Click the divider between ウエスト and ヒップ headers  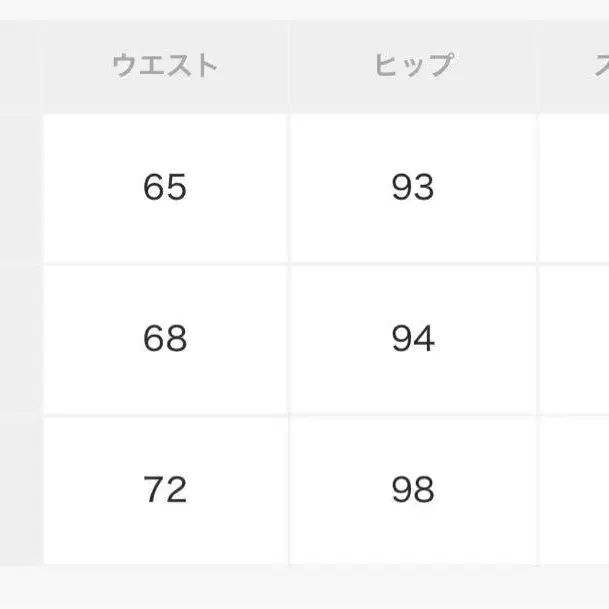pyautogui.click(x=289, y=67)
